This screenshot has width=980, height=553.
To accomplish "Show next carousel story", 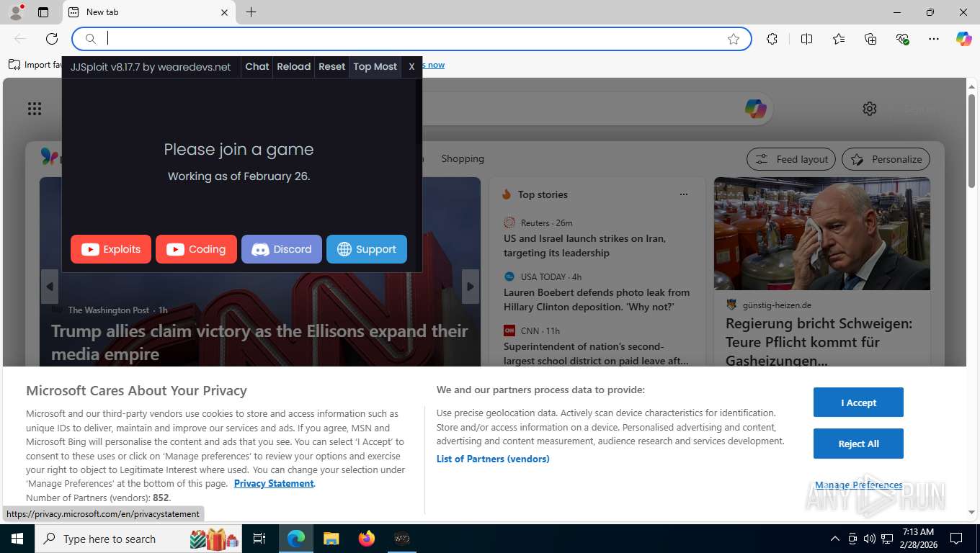I will point(470,287).
